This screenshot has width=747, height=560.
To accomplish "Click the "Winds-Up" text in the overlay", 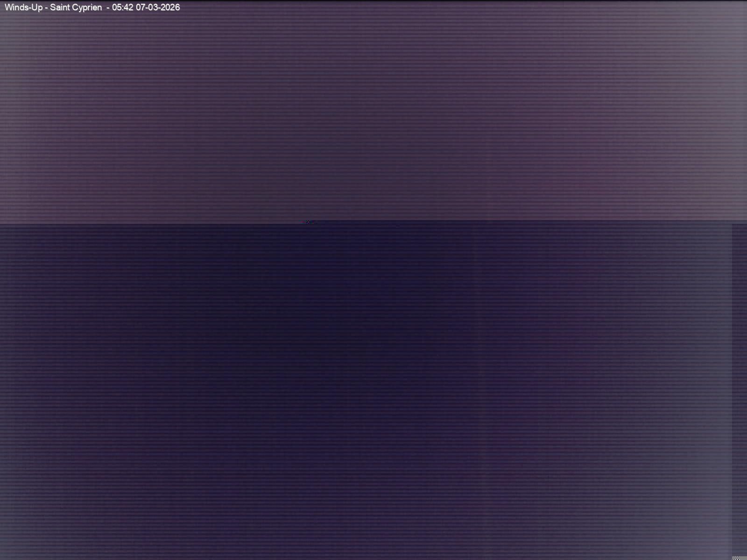I will (23, 7).
